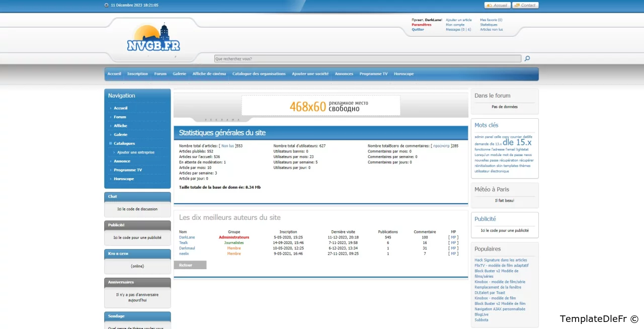
Task: Click the Contact envelope button
Action: pos(525,6)
